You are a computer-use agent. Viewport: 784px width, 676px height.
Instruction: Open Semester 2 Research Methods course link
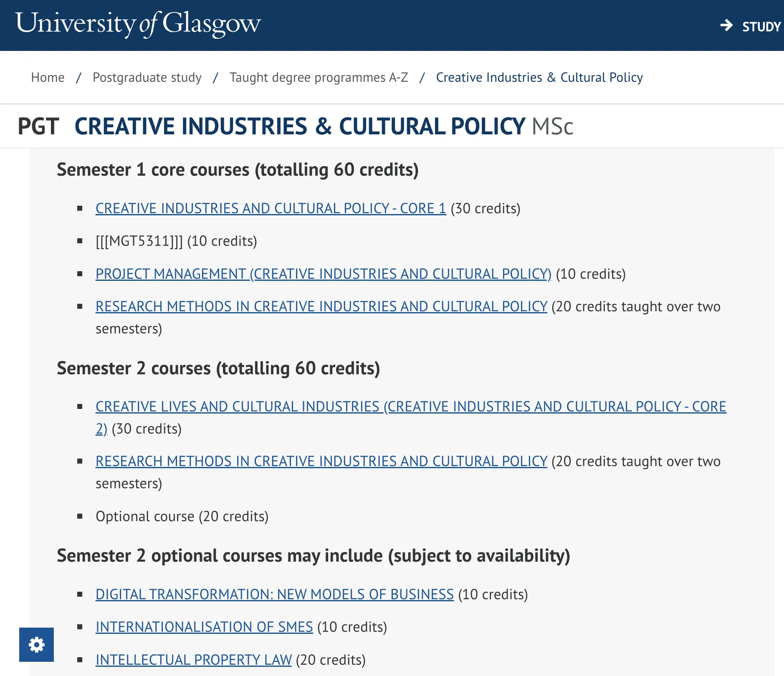coord(321,462)
